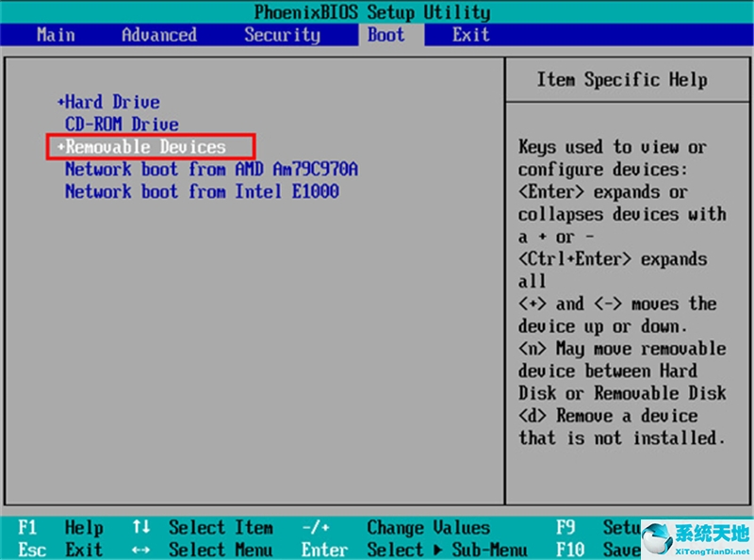Choose Network boot from Intel E1000

click(x=202, y=191)
